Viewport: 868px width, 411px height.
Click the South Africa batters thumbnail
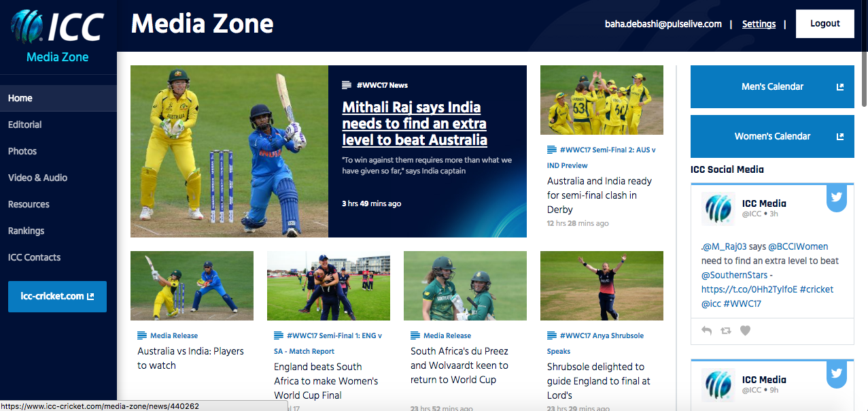[x=465, y=286]
